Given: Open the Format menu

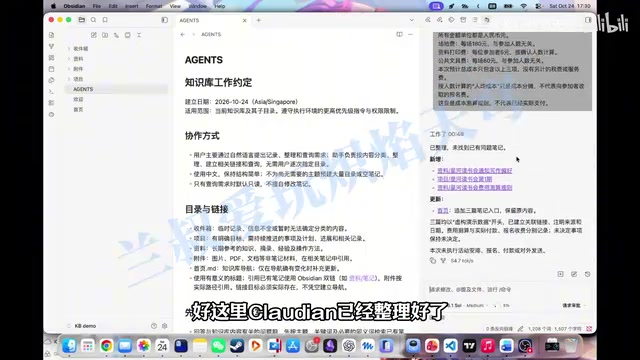Looking at the screenshot, I should [153, 6].
